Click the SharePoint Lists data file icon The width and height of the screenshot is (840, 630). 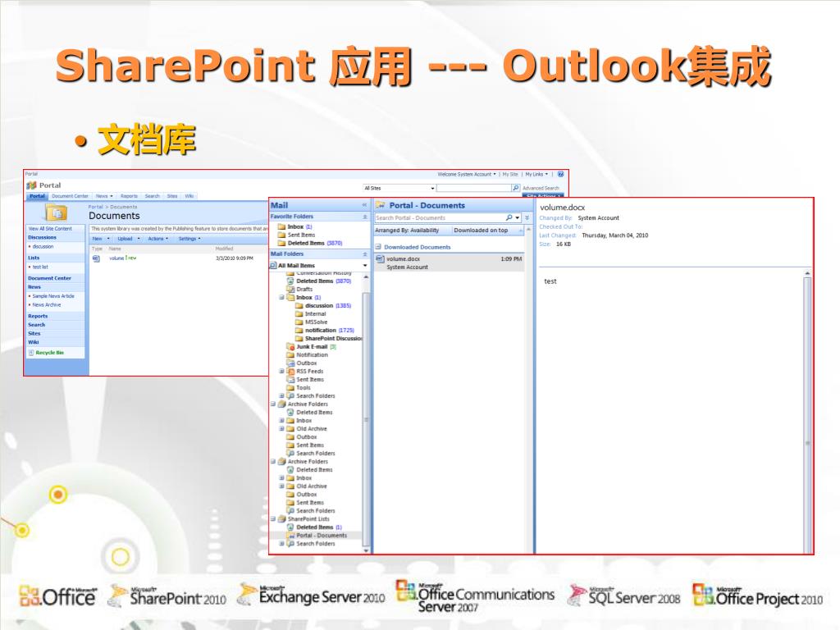(282, 519)
